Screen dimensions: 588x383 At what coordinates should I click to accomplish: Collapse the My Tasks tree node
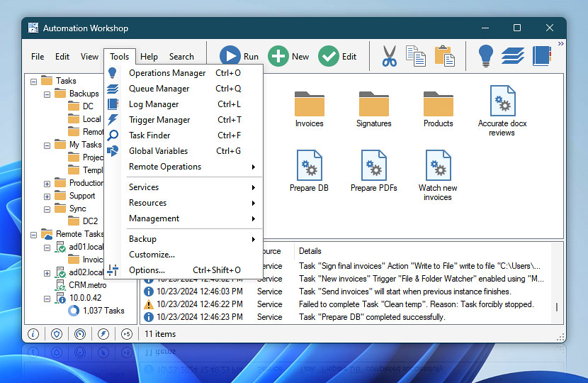coord(47,145)
